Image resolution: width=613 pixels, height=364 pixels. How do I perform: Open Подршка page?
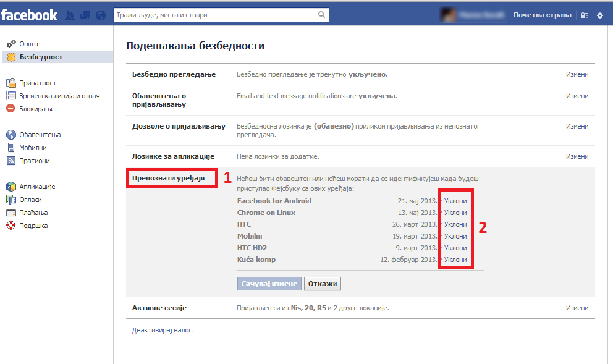point(33,226)
